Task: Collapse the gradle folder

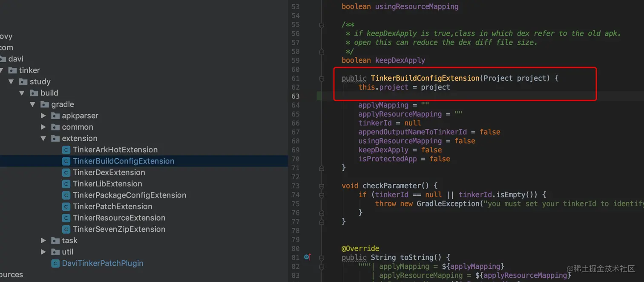Action: tap(33, 105)
